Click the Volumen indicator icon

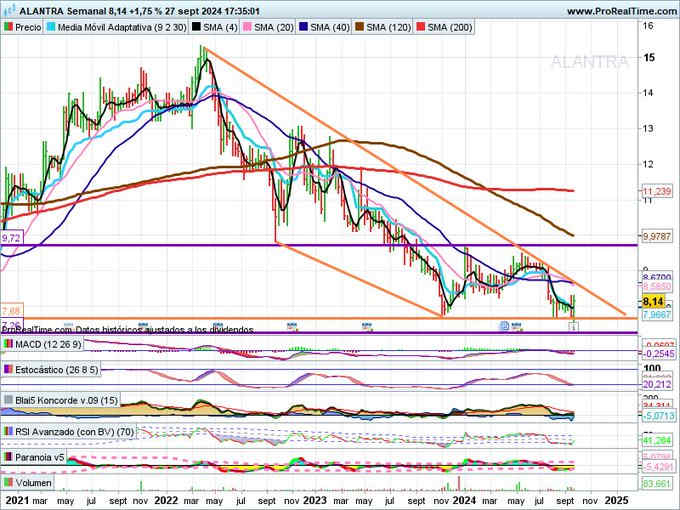click(8, 483)
